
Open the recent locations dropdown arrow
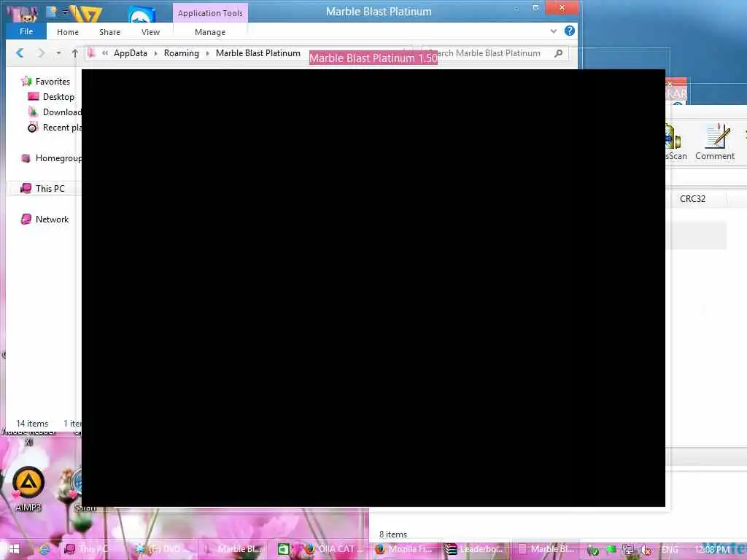[x=58, y=53]
